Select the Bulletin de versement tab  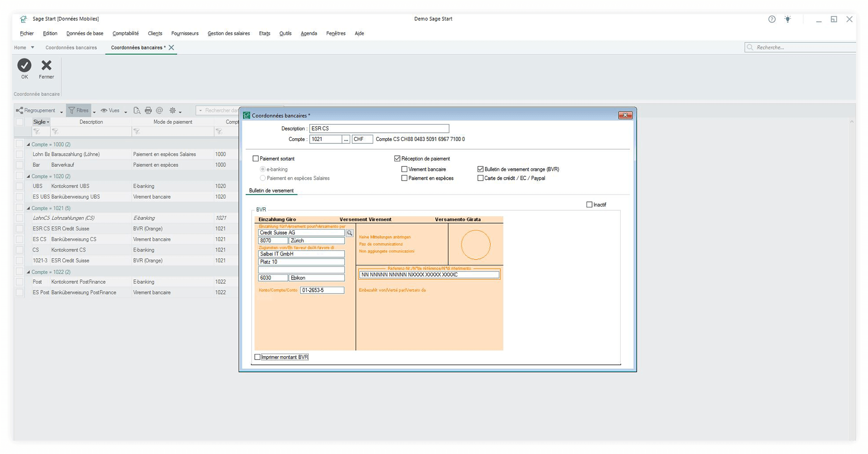[271, 191]
